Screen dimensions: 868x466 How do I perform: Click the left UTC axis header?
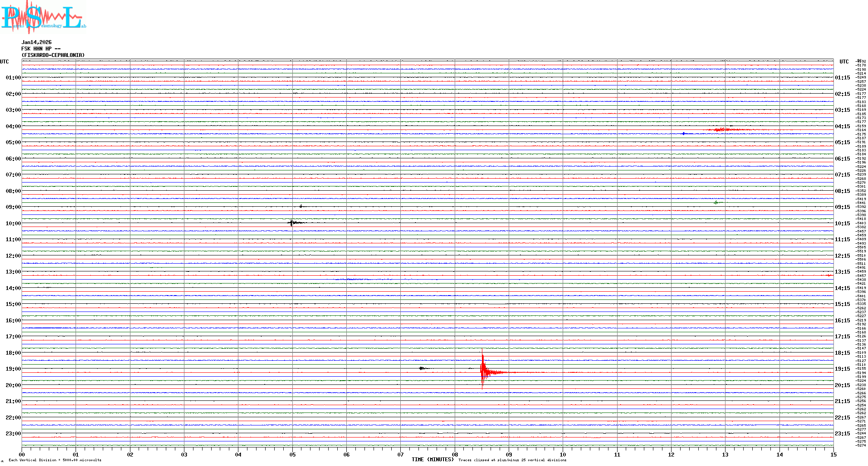coord(4,62)
